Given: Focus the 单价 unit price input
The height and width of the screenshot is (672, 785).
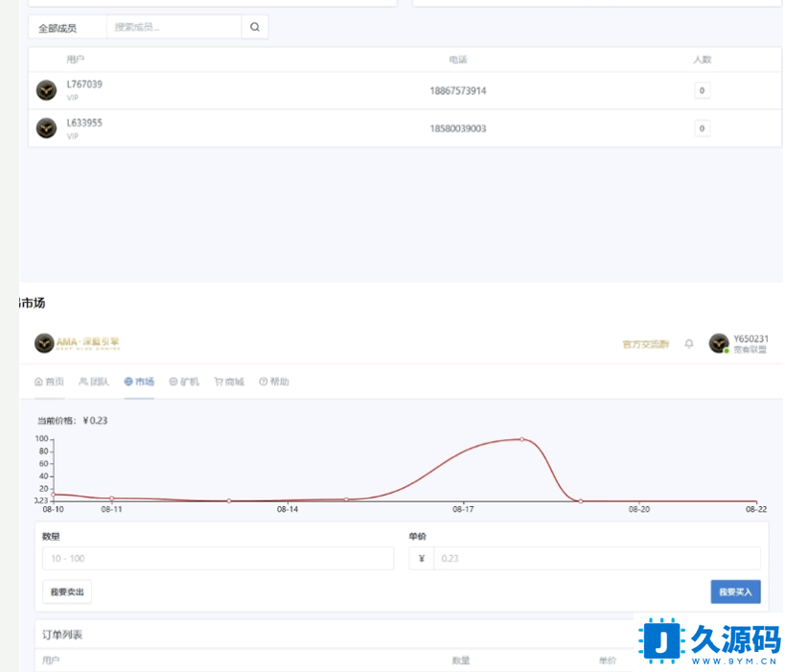Looking at the screenshot, I should (596, 559).
